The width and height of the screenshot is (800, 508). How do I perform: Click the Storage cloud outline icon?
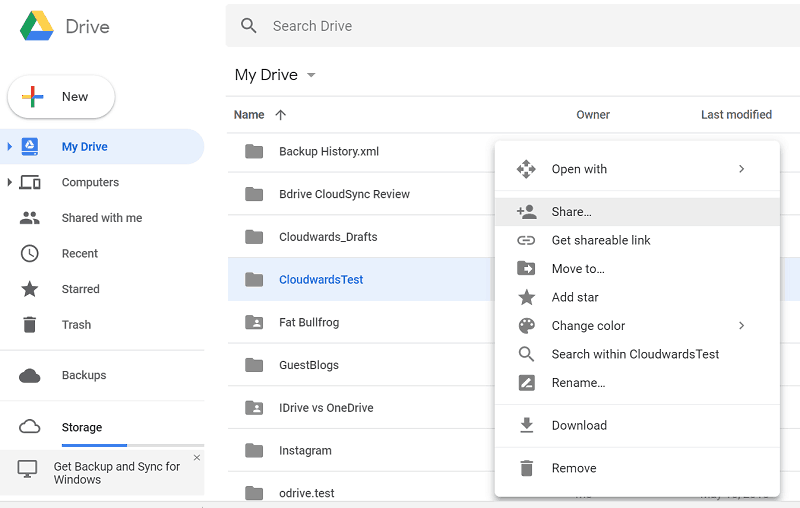click(30, 426)
